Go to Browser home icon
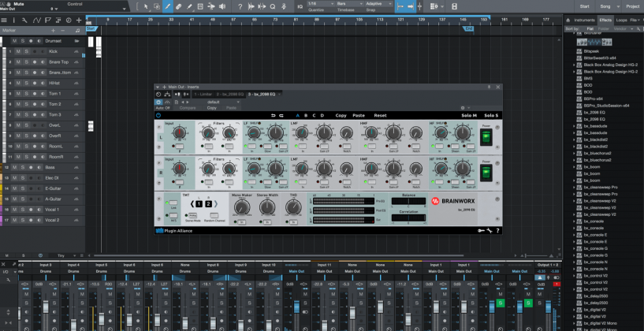 pos(568,20)
